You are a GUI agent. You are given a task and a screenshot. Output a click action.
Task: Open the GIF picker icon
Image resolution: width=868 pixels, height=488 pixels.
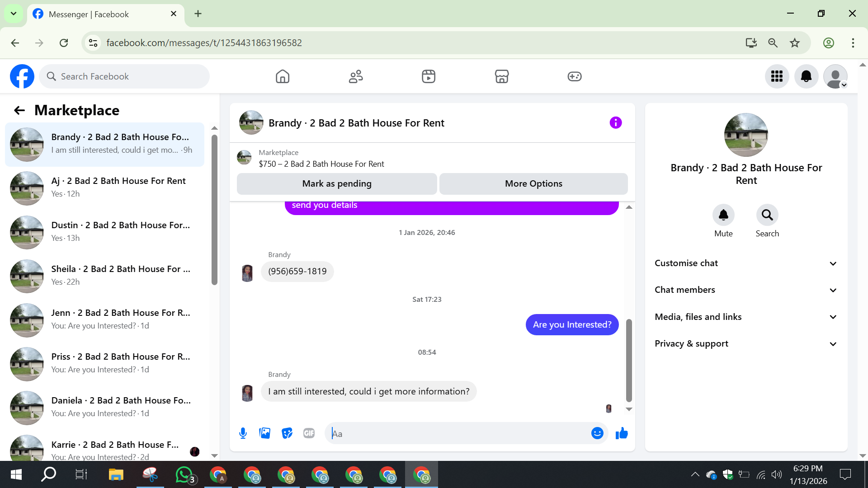click(x=309, y=433)
